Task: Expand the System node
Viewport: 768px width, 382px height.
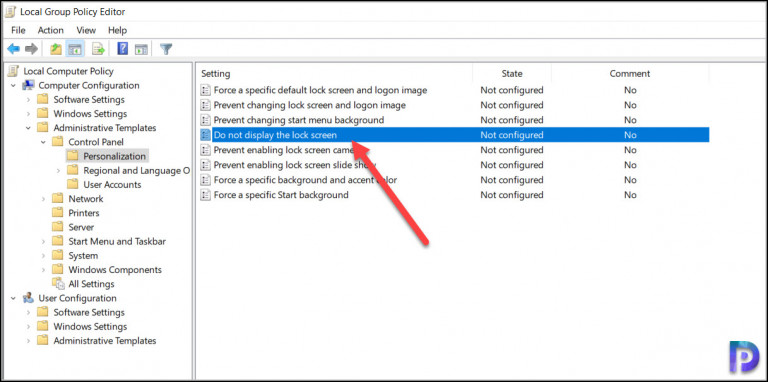Action: [x=44, y=256]
